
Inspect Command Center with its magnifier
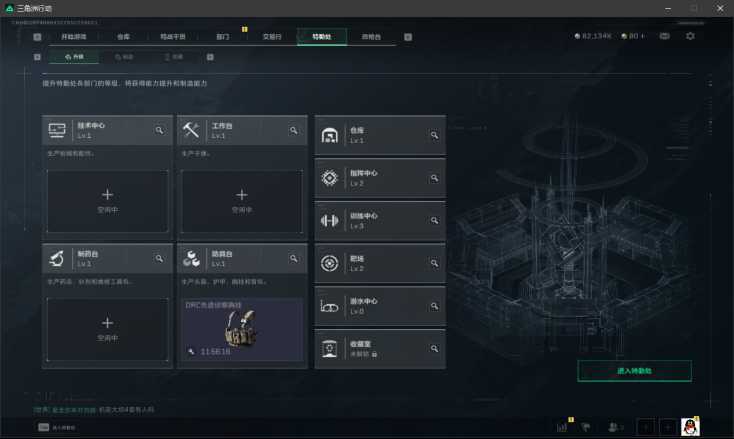[x=434, y=178]
